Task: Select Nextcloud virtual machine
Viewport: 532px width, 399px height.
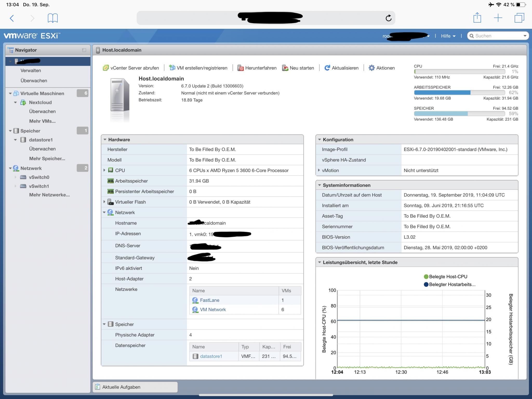Action: [x=40, y=102]
